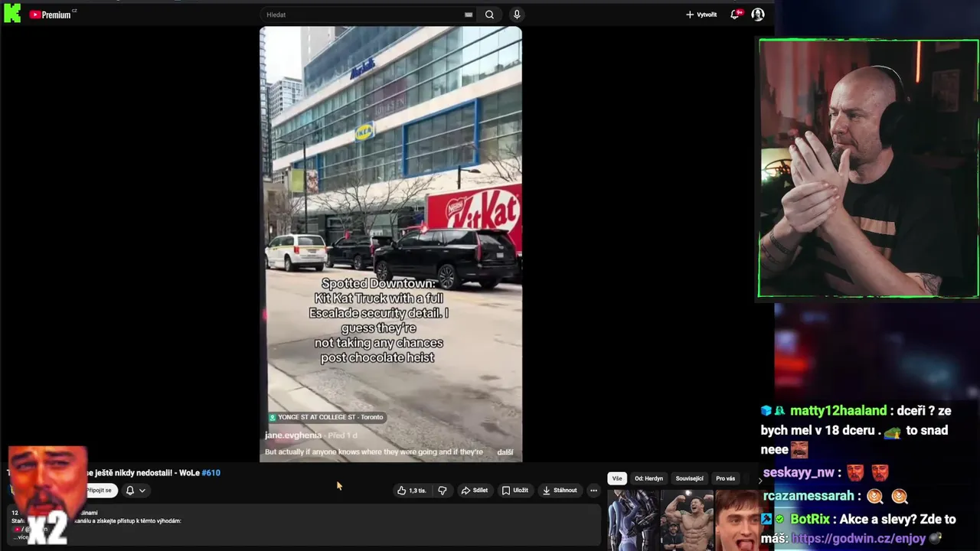Click the Sdílet share button
The image size is (980, 551).
click(474, 491)
